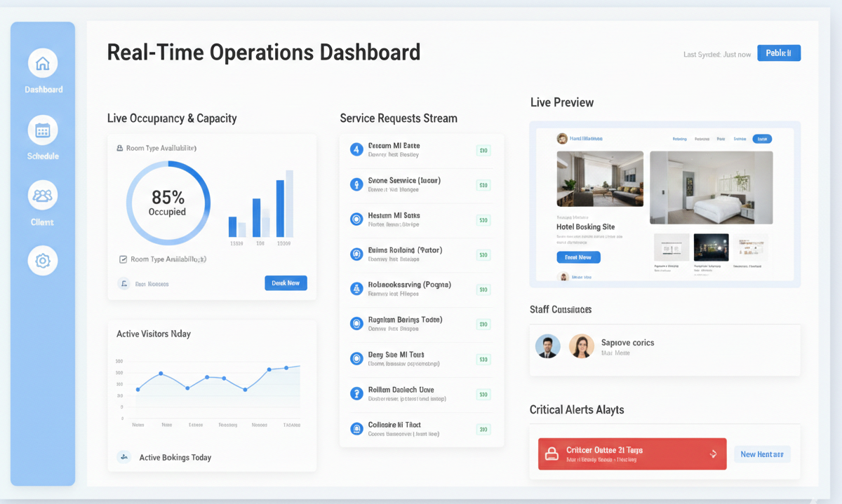This screenshot has height=504, width=842.
Task: Click the New Hentaer button beside the alert
Action: pyautogui.click(x=762, y=454)
